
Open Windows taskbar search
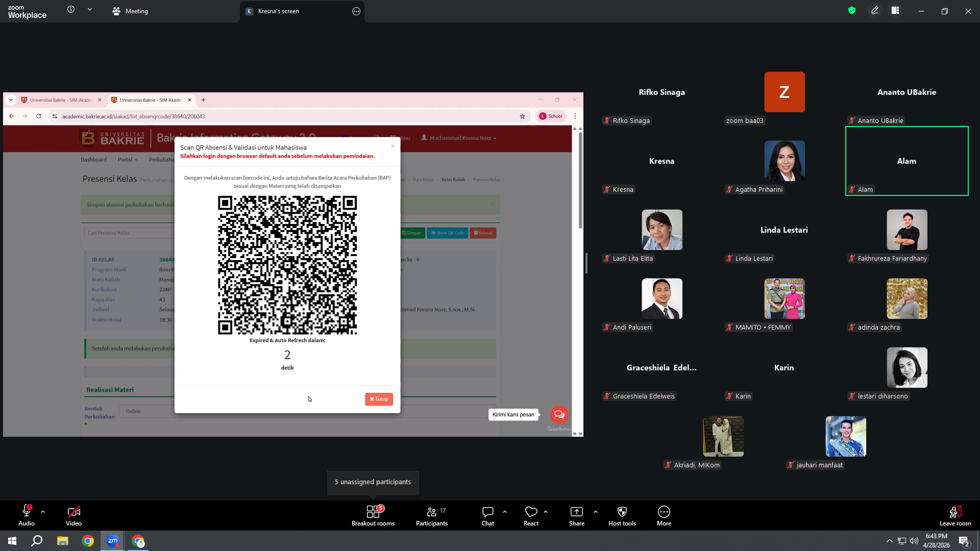(37, 541)
